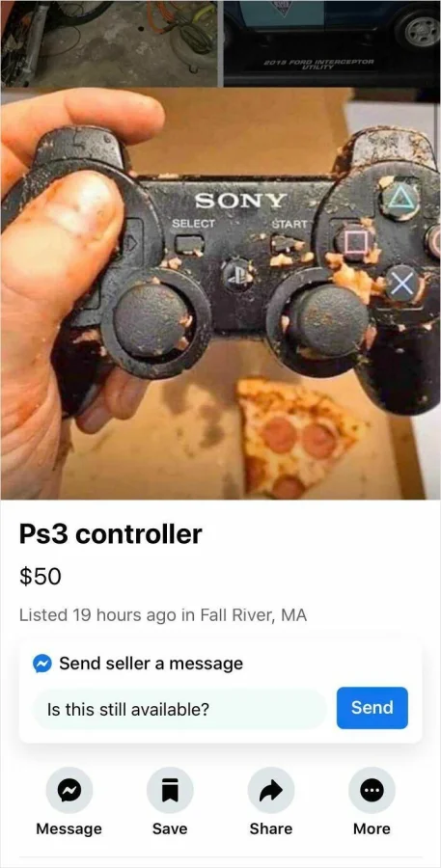Click the blue Messenger logo icon
Viewport: 441px width, 868px height.
pyautogui.click(x=42, y=664)
